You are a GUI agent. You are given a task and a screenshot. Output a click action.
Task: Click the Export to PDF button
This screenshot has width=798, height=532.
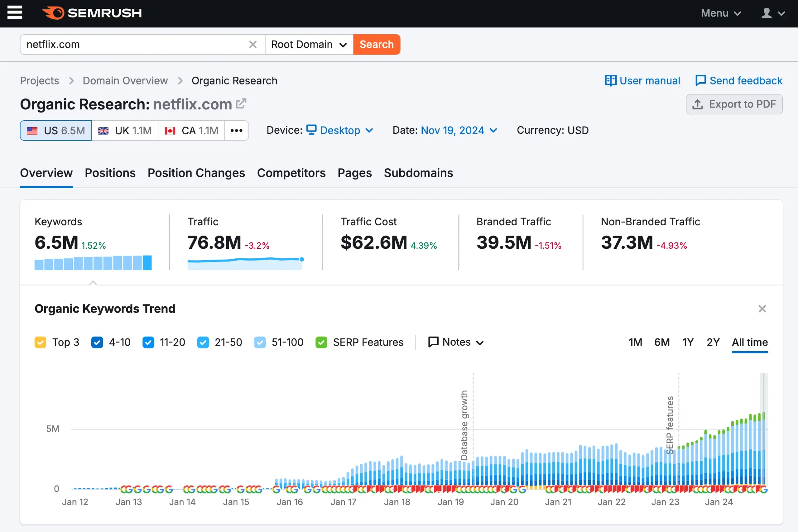734,104
